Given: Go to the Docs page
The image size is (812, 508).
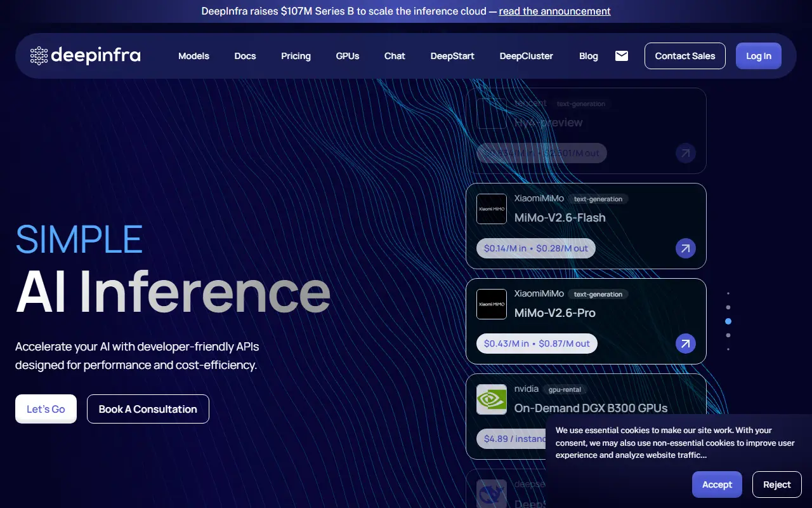Looking at the screenshot, I should tap(245, 56).
